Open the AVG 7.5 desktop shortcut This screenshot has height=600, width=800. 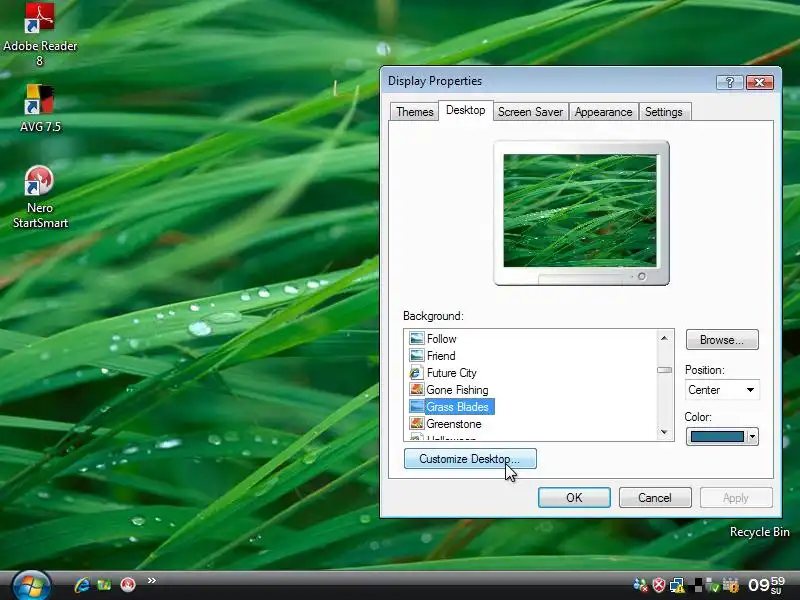[40, 108]
